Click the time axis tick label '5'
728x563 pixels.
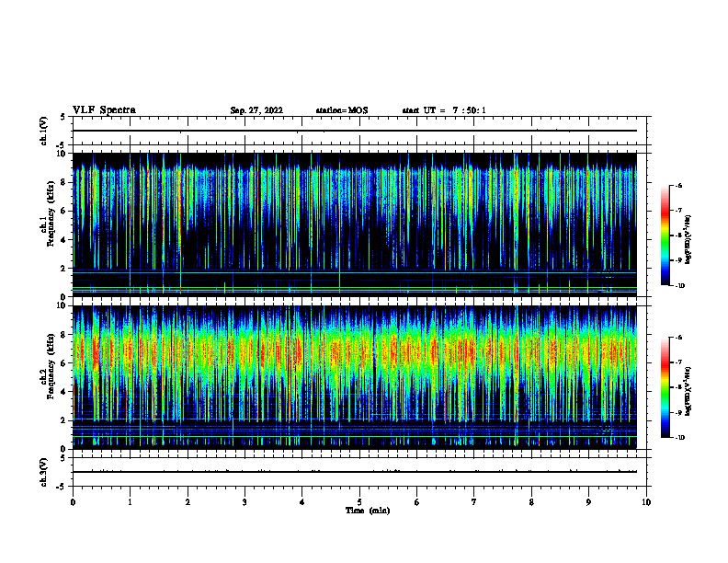pos(359,502)
